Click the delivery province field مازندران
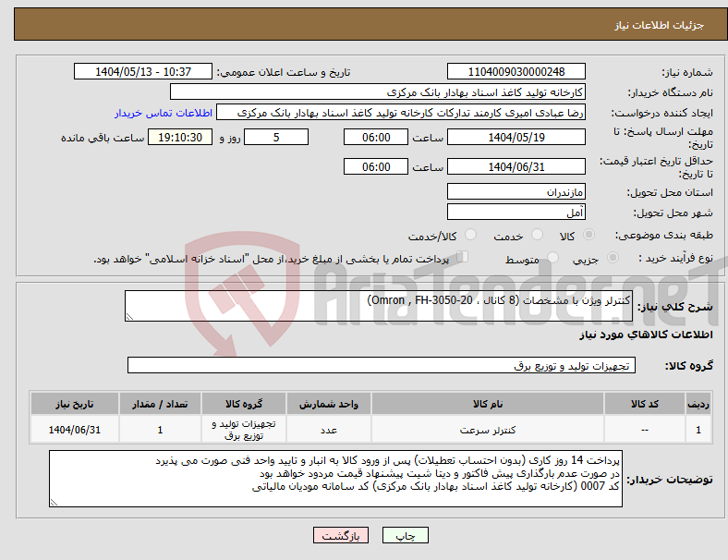 coord(516,192)
